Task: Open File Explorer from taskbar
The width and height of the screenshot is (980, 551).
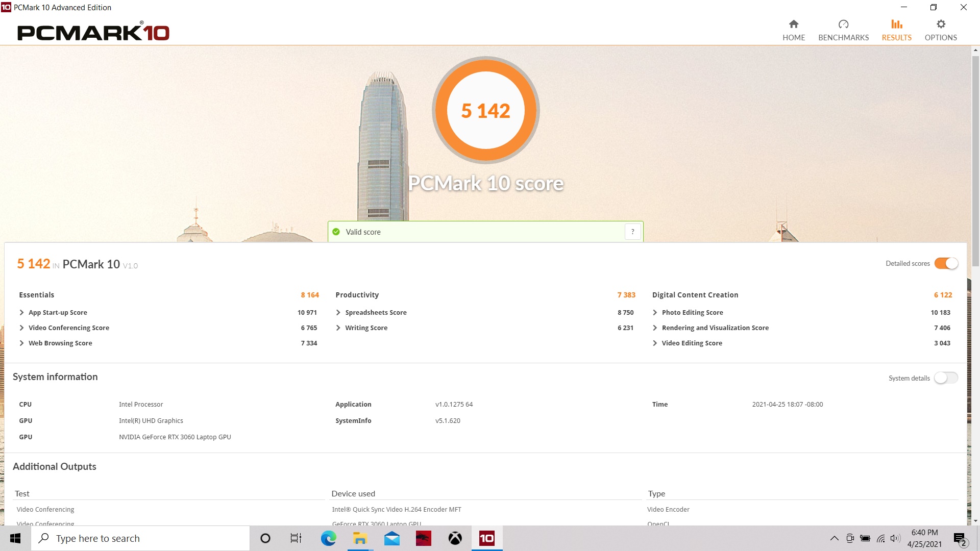Action: click(360, 538)
